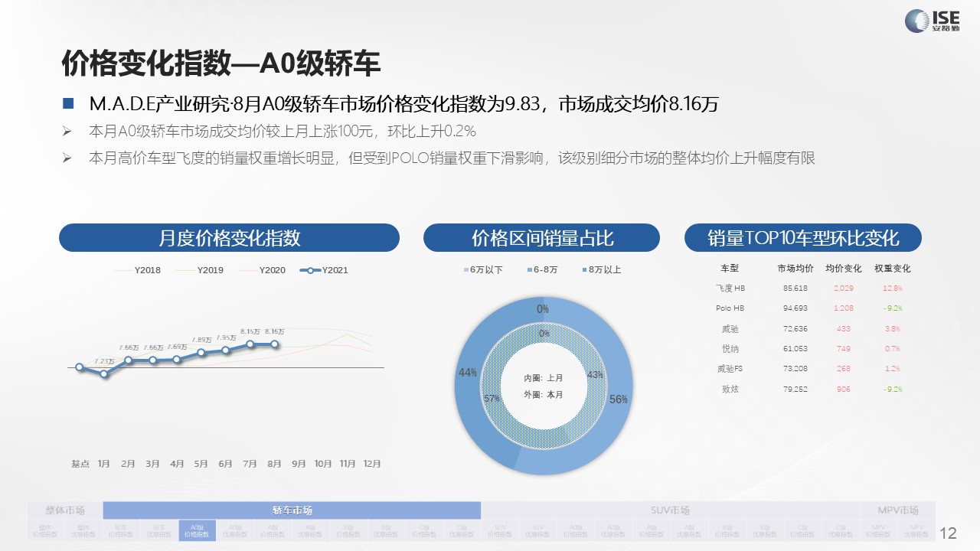The height and width of the screenshot is (551, 980).
Task: Select the 1月 data point labeled 7.23万
Action: [104, 373]
